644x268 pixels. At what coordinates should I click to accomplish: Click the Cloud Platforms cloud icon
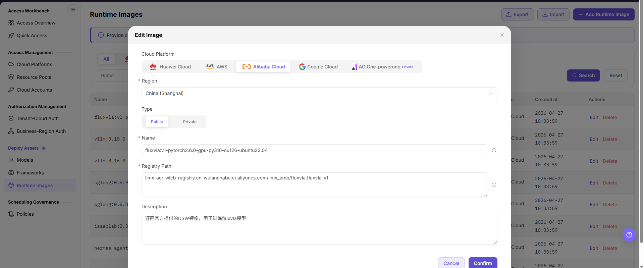pyautogui.click(x=11, y=64)
